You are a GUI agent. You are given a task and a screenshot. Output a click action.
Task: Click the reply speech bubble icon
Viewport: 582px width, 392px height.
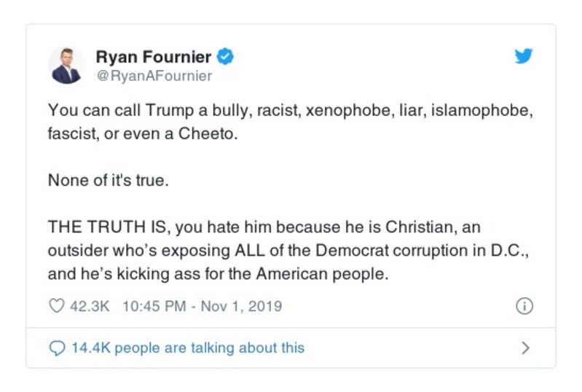56,348
